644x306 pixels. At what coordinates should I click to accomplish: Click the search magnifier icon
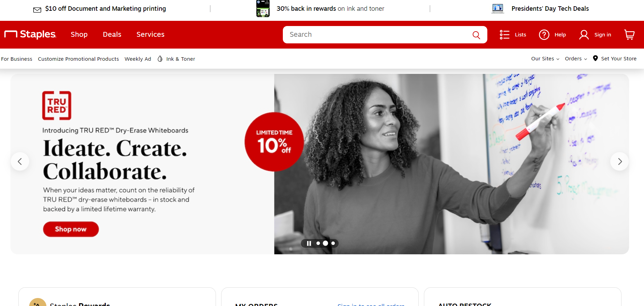(476, 35)
